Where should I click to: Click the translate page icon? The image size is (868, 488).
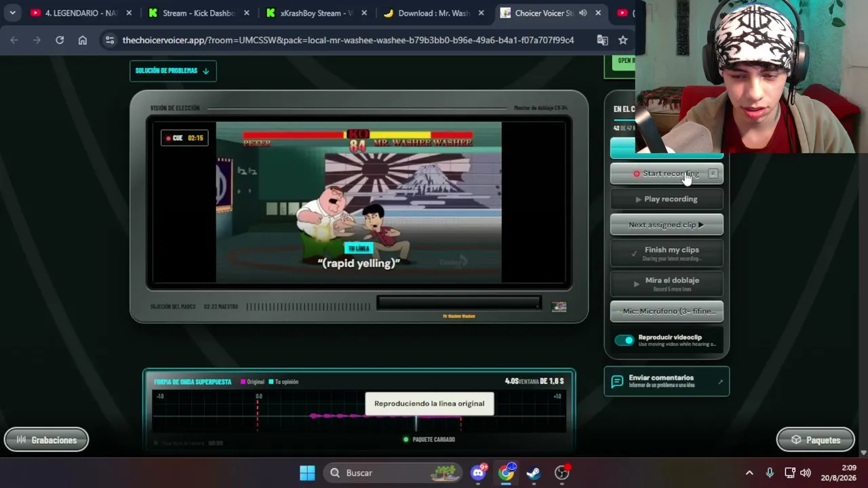pos(602,40)
